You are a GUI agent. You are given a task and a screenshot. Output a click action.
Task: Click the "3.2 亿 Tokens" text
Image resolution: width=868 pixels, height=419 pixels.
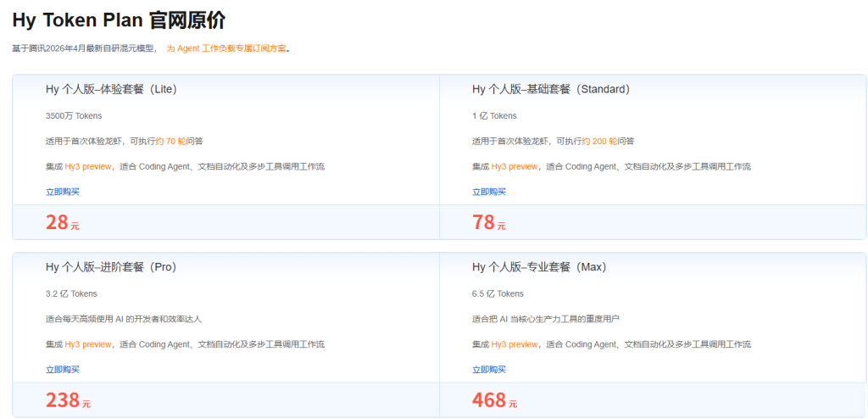coord(71,293)
